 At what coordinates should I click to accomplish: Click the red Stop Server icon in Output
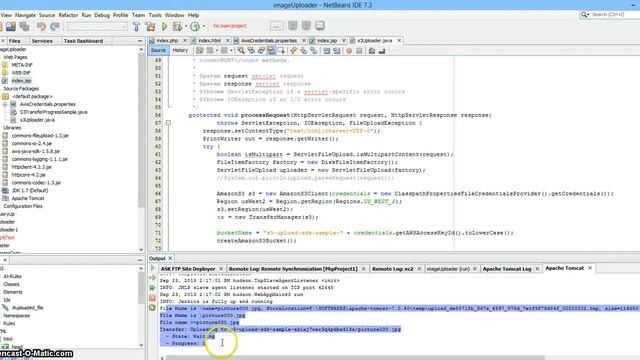coord(152,298)
